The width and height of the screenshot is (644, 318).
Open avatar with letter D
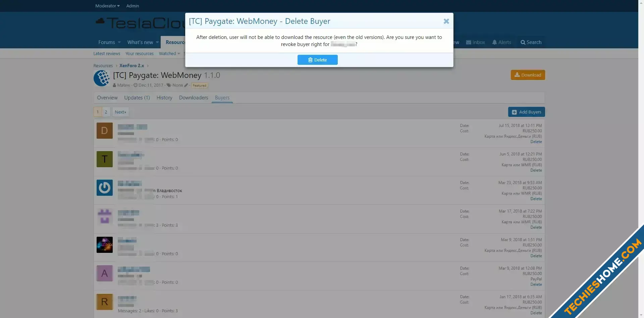tap(105, 131)
